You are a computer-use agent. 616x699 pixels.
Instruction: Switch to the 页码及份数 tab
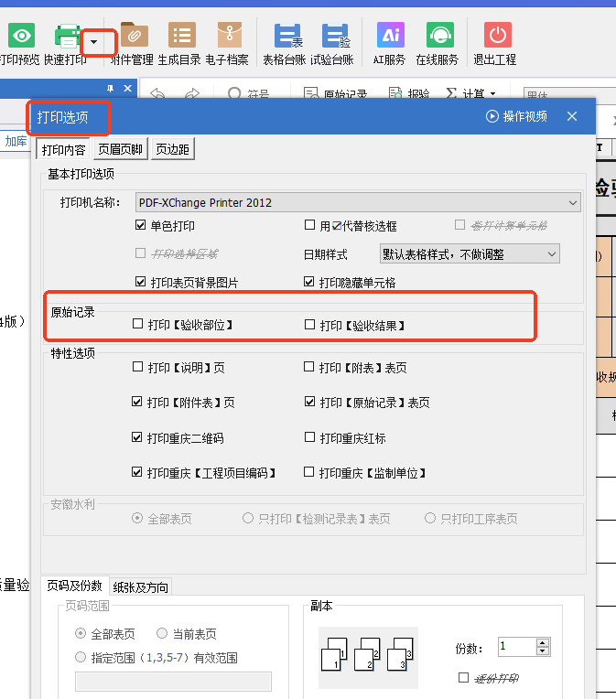(x=74, y=586)
